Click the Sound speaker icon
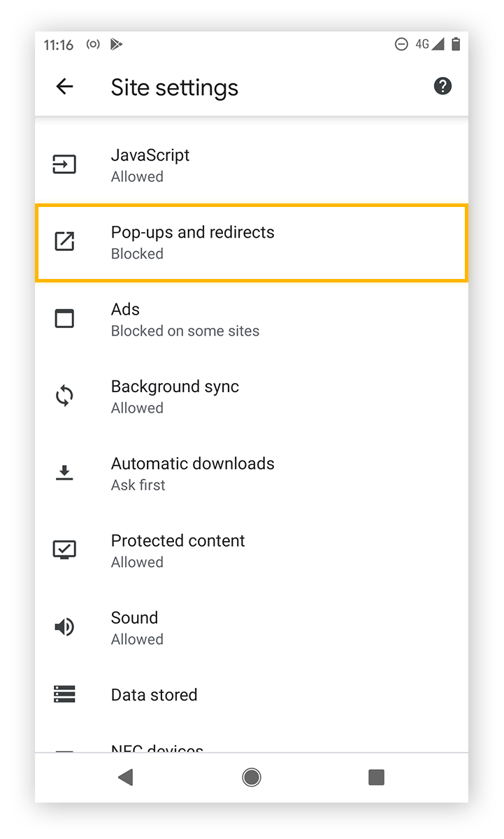Image resolution: width=504 pixels, height=839 pixels. click(64, 626)
